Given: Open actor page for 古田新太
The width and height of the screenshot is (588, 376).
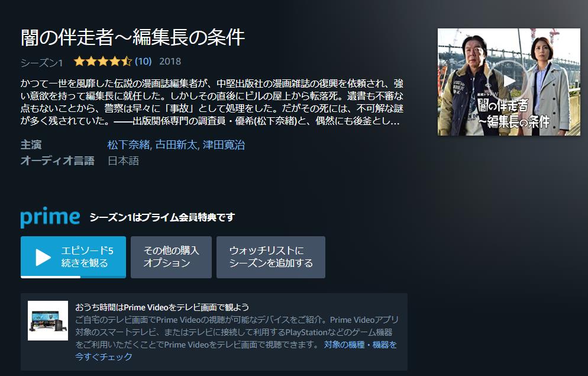Looking at the screenshot, I should point(176,145).
